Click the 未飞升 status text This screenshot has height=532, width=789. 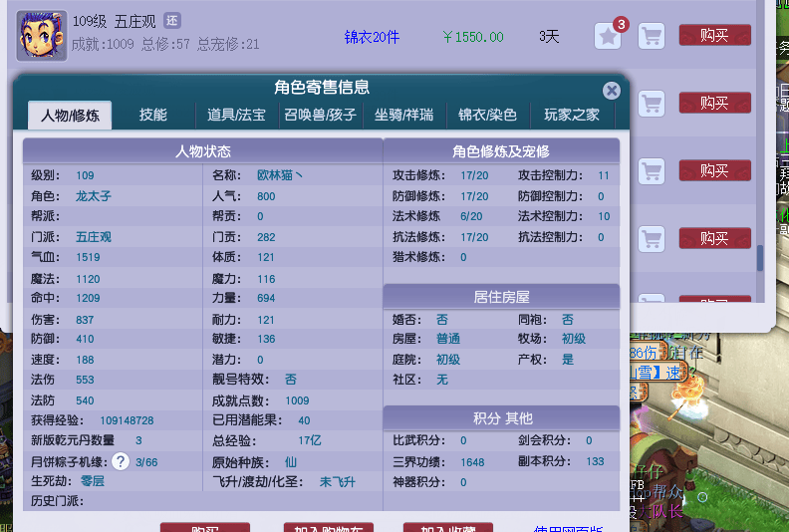[x=338, y=482]
